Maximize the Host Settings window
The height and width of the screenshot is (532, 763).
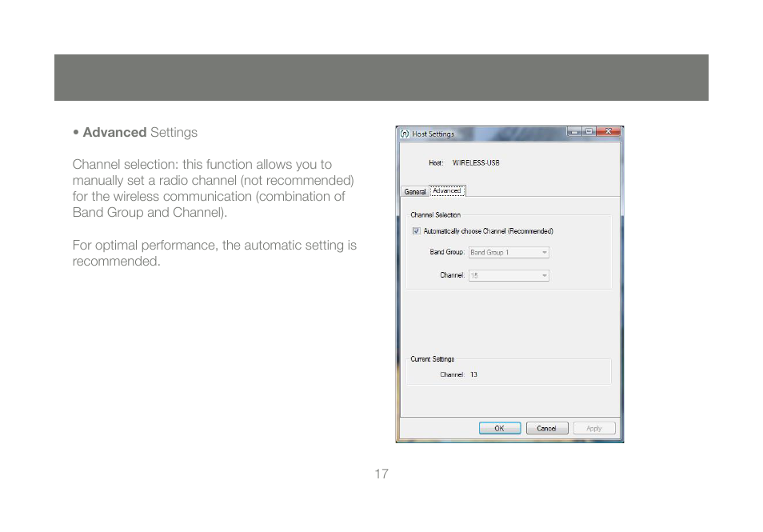(x=589, y=131)
